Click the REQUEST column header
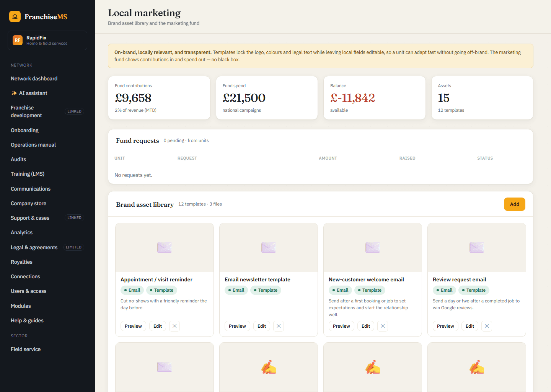Screen dimensions: 551x392 point(187,158)
